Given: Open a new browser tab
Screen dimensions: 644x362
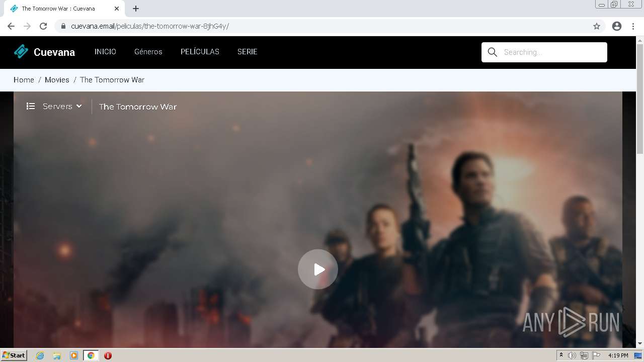Looking at the screenshot, I should point(136,9).
